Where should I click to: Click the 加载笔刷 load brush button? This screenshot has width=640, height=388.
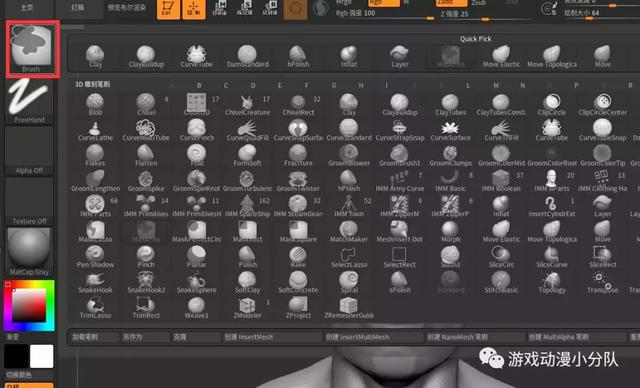94,337
